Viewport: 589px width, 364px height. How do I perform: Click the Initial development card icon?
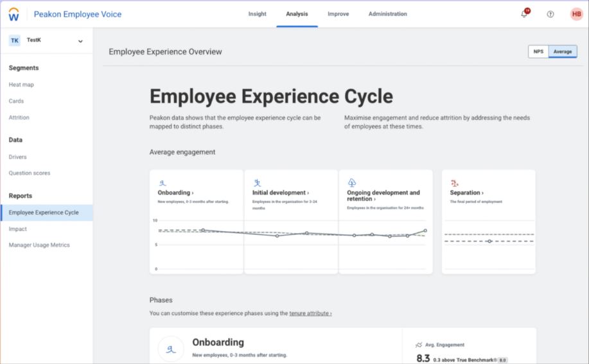click(258, 183)
